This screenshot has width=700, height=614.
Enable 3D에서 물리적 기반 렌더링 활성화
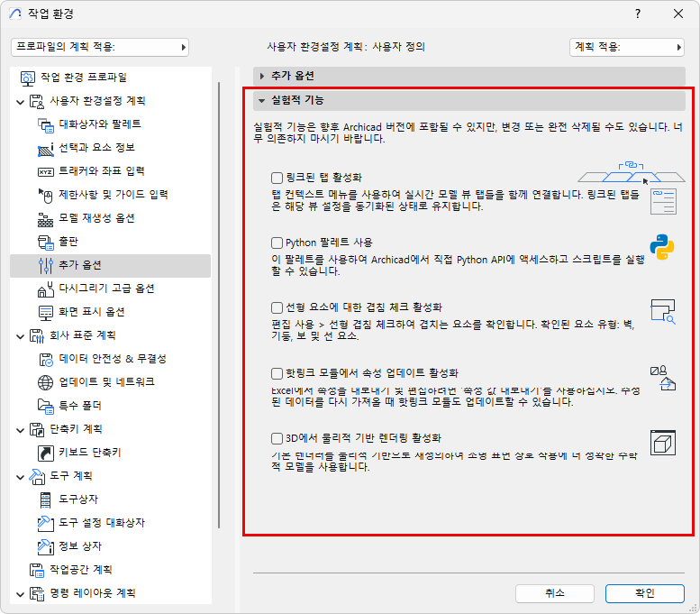277,438
